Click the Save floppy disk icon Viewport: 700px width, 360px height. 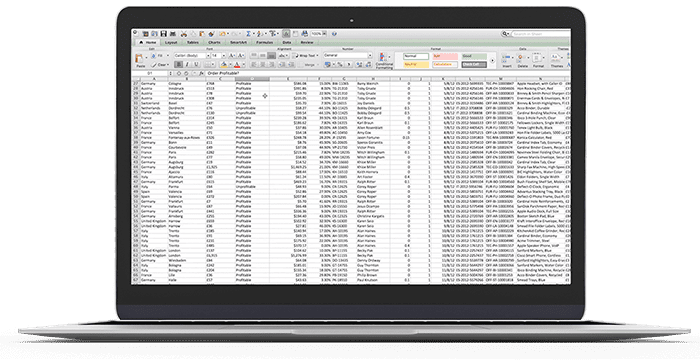[x=163, y=34]
